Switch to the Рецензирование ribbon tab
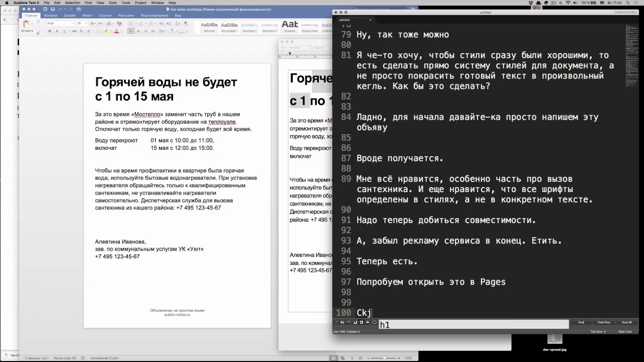Viewport: 644px width, 362px height. pos(154,16)
